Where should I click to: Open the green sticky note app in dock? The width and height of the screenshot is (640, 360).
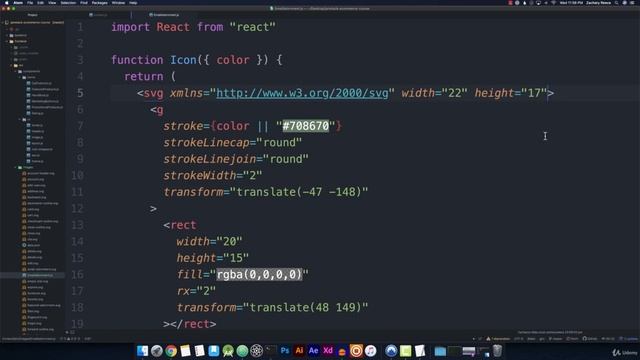click(406, 351)
